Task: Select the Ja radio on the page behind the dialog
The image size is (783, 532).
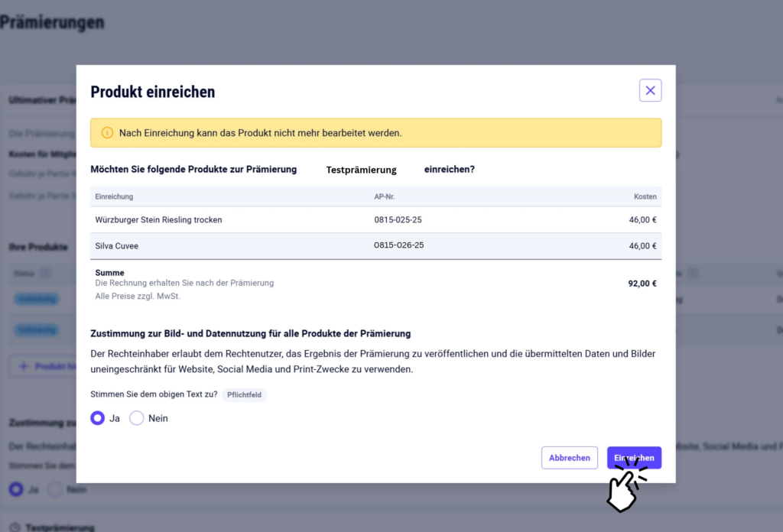Action: tap(16, 489)
